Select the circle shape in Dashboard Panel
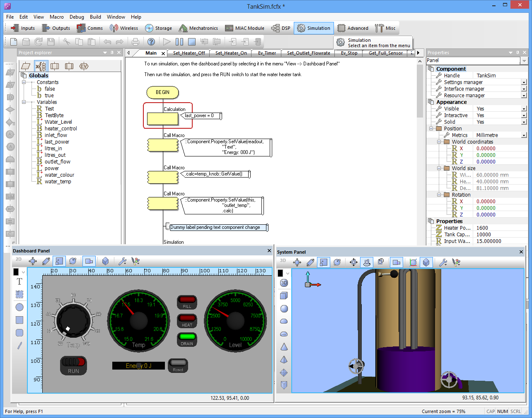Image resolution: width=532 pixels, height=418 pixels. point(19,307)
